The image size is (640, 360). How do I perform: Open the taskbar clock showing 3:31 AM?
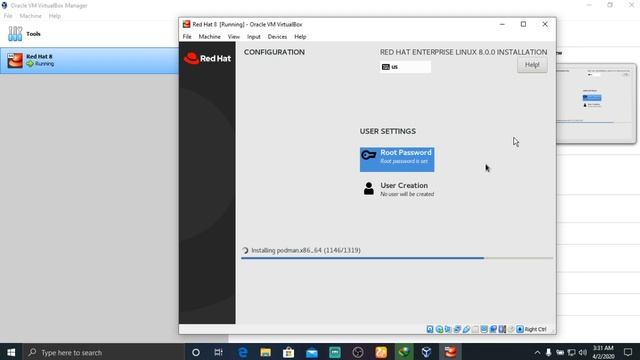tap(603, 352)
